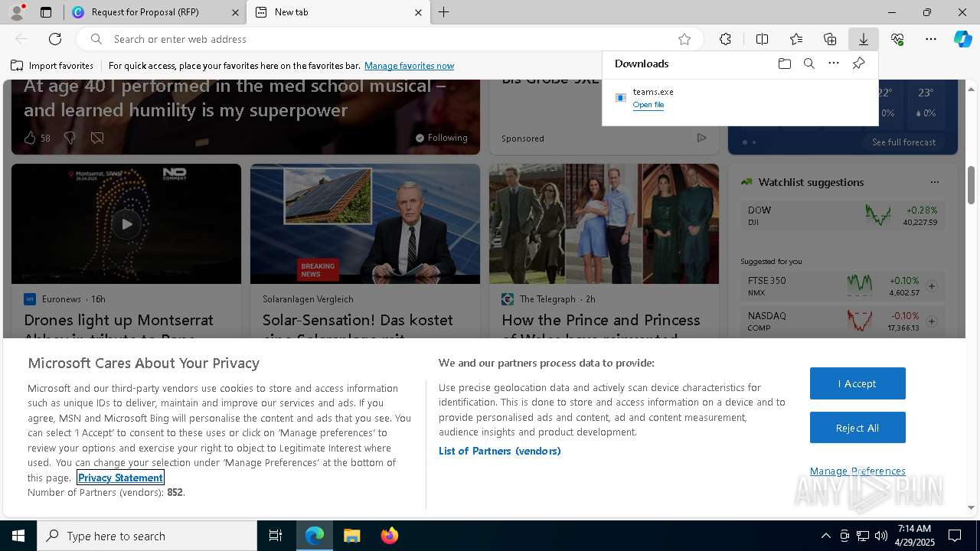Click the address bar search field
This screenshot has width=980, height=551.
(390, 39)
